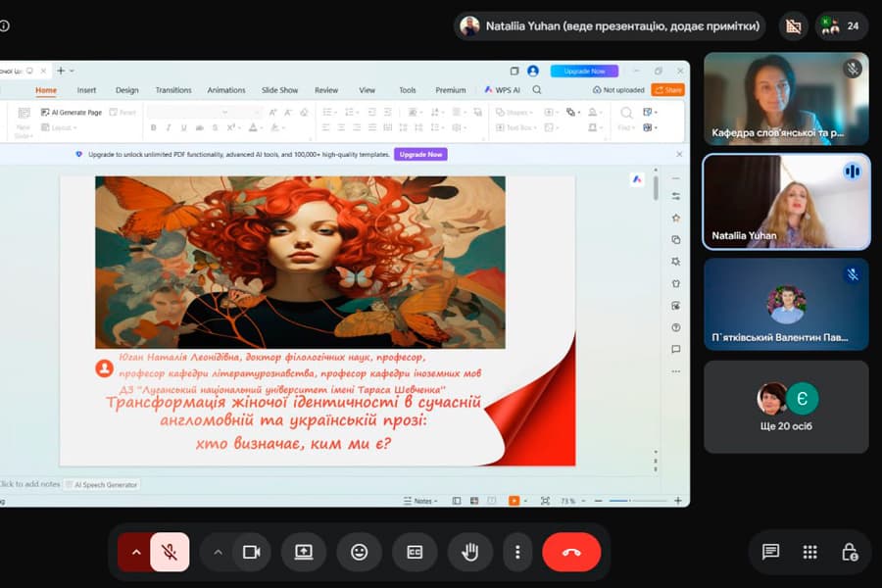
Task: Click the orange Share button
Action: (x=667, y=90)
